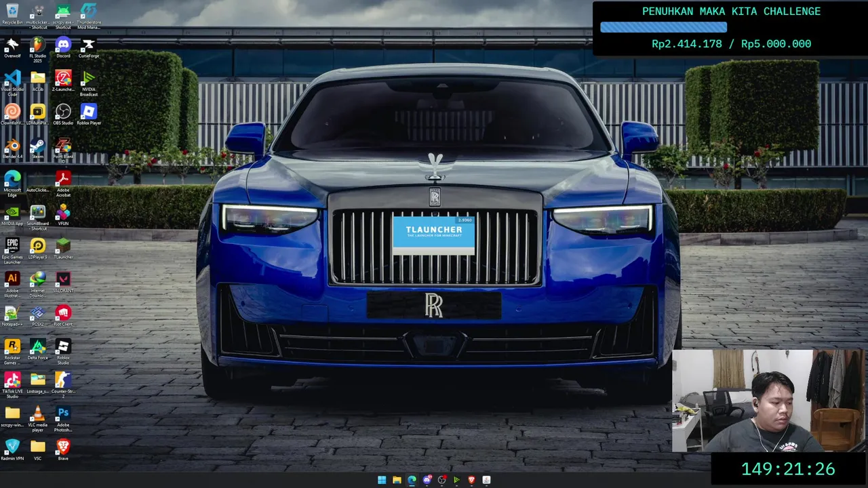
Task: Select the LDMultiPlayer desktop icon
Action: pyautogui.click(x=38, y=115)
